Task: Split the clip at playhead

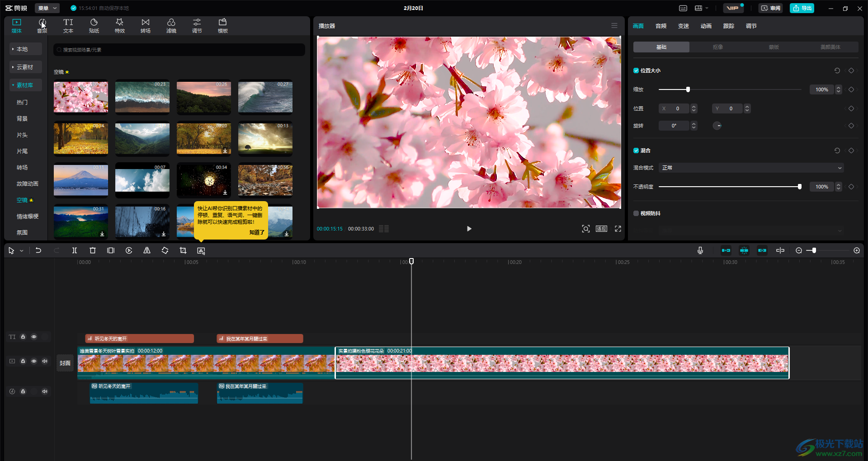Action: [75, 250]
